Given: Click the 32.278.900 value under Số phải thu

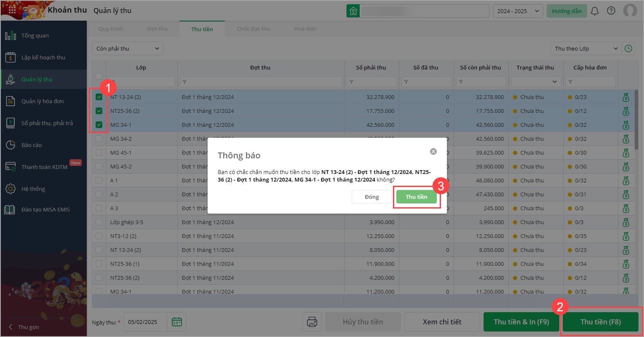Looking at the screenshot, I should coord(380,97).
